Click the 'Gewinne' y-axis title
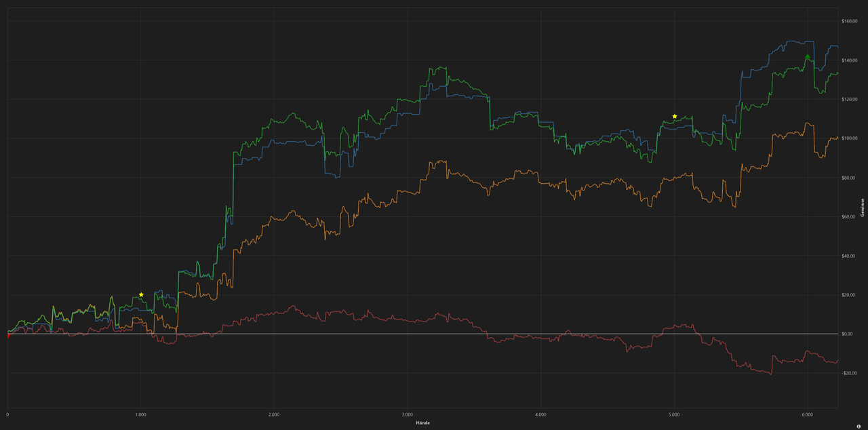 tap(863, 208)
